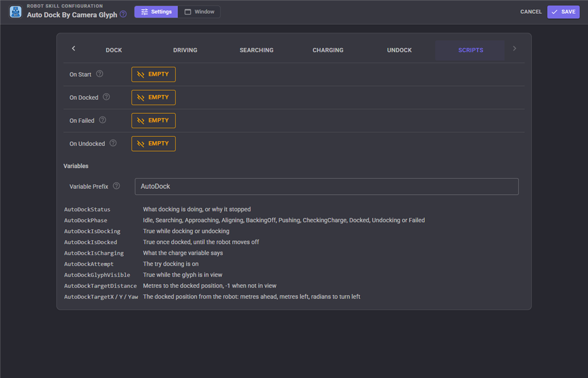This screenshot has width=588, height=378.
Task: Click the 'True while the glyph is in view' description
Action: tap(183, 275)
